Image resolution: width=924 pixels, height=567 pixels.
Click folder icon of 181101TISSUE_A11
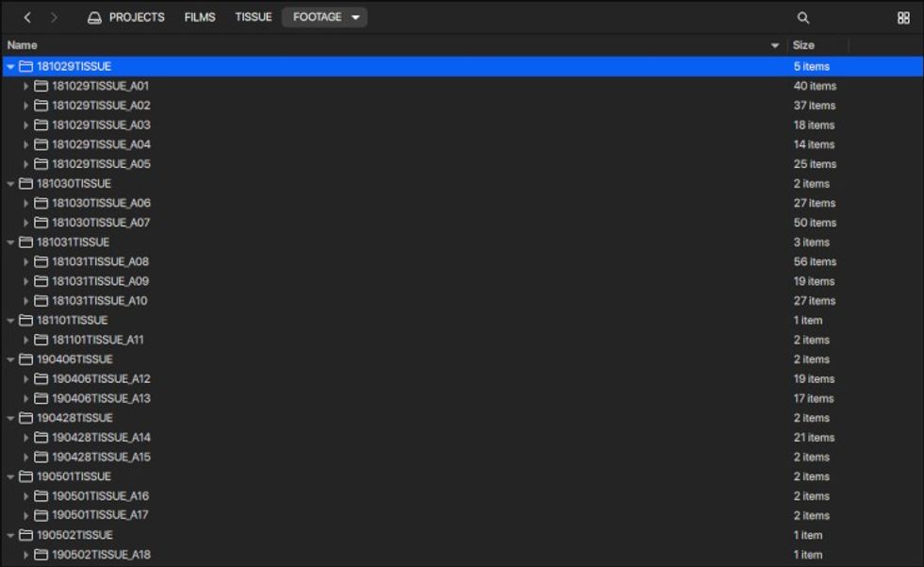pos(41,340)
